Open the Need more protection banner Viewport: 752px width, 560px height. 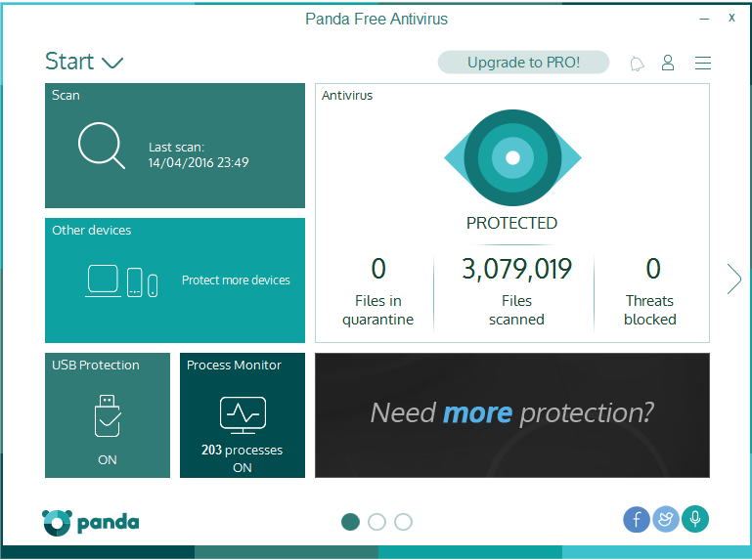click(x=511, y=414)
